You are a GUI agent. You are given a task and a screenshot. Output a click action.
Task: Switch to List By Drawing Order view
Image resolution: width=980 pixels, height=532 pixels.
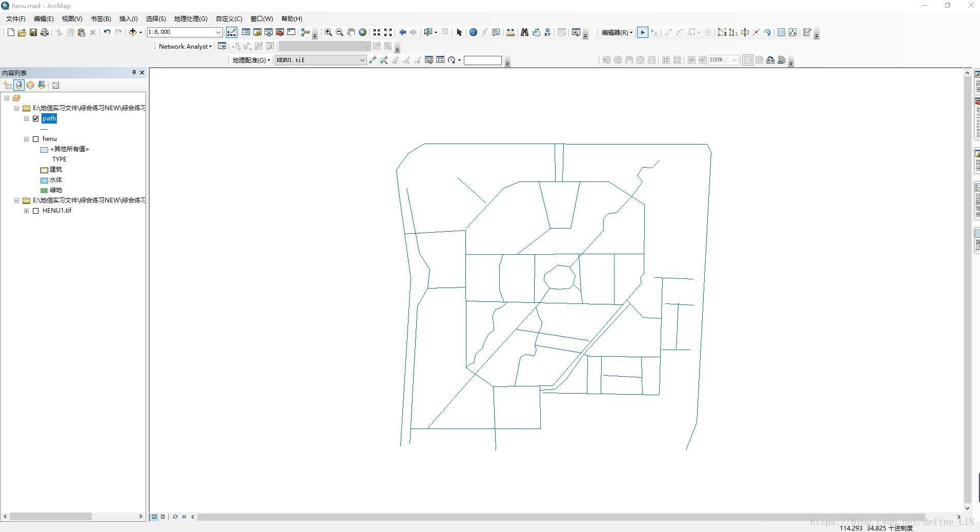(x=8, y=85)
